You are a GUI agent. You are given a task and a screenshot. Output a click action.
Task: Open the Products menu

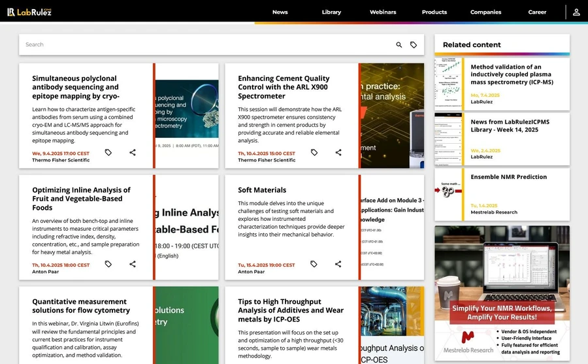coord(434,12)
